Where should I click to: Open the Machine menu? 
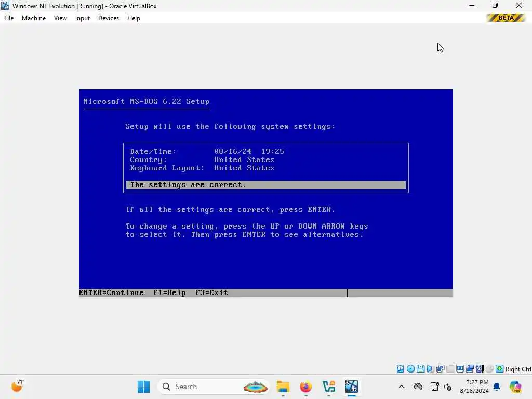pyautogui.click(x=34, y=18)
